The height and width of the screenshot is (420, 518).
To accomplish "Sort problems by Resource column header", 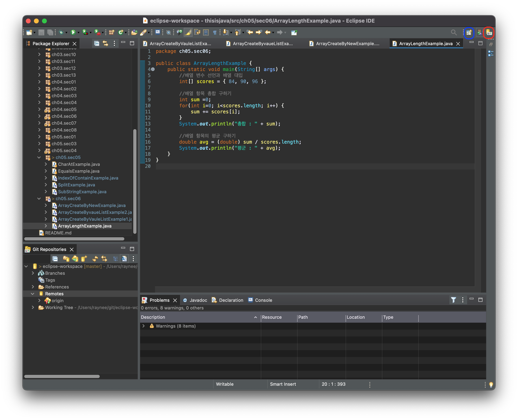I will 272,317.
